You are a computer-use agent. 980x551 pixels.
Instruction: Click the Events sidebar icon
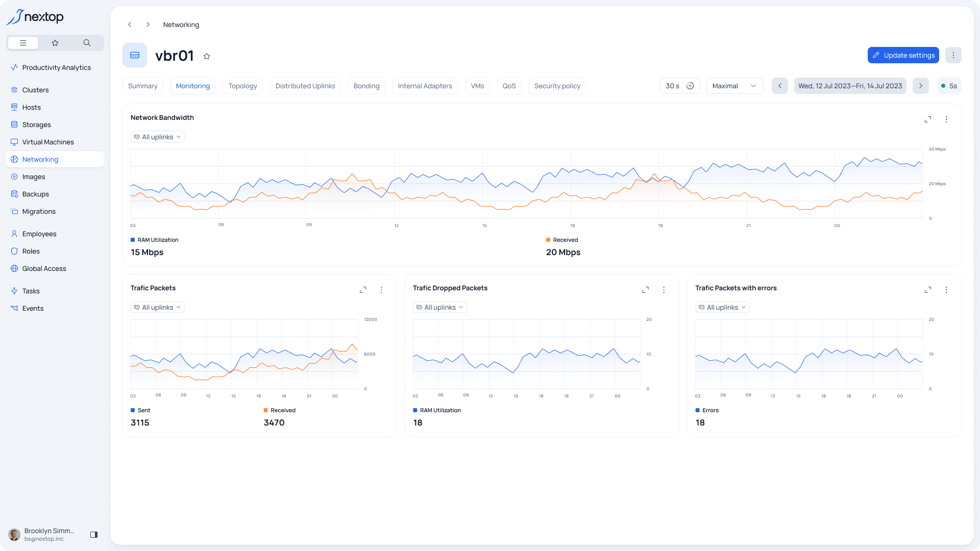[14, 308]
